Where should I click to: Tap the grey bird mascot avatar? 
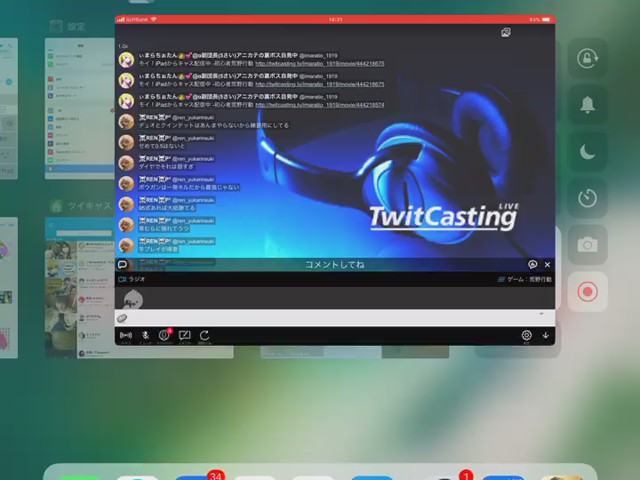coord(133,299)
